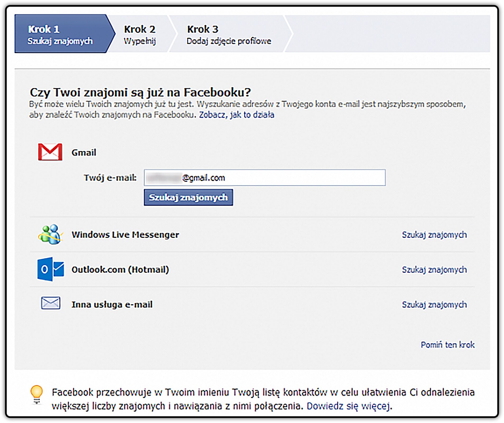Click Szukaj znajomych link for Inna usługa e-mail

pos(434,305)
